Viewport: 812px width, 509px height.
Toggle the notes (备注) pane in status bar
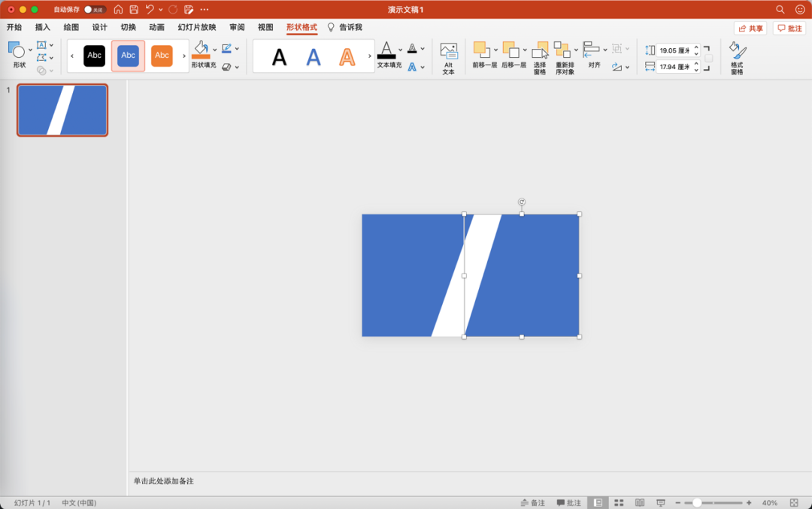pos(532,502)
